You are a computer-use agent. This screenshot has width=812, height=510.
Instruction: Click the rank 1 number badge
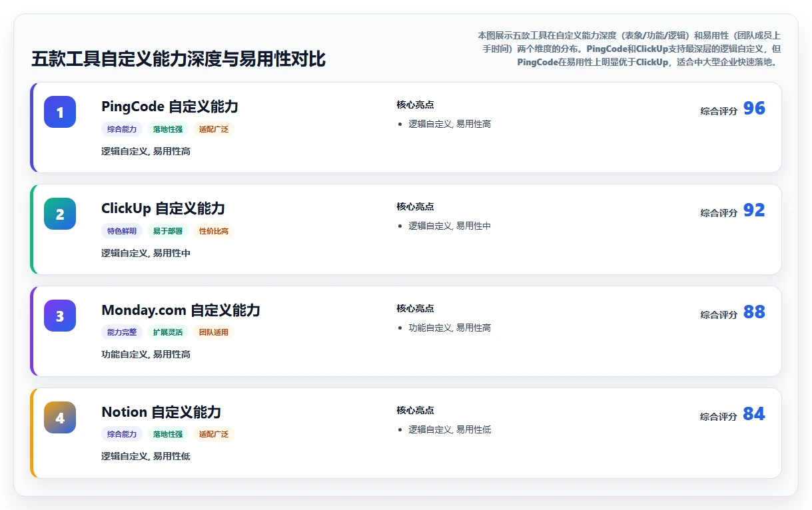60,112
